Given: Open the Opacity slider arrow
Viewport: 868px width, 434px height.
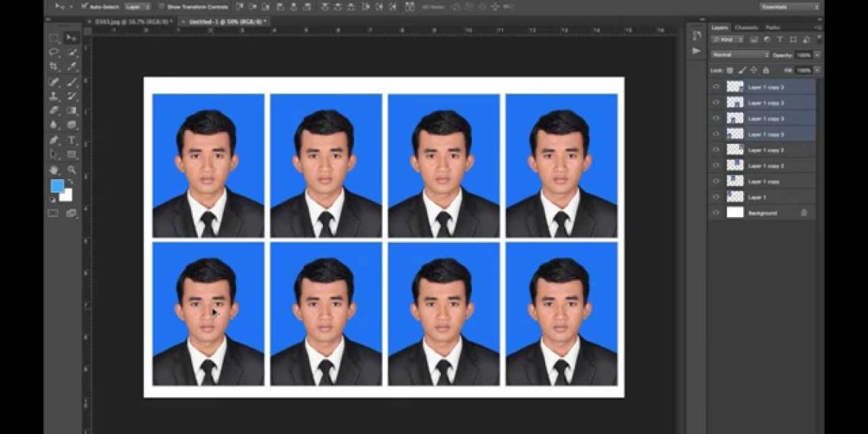Looking at the screenshot, I should pos(817,55).
